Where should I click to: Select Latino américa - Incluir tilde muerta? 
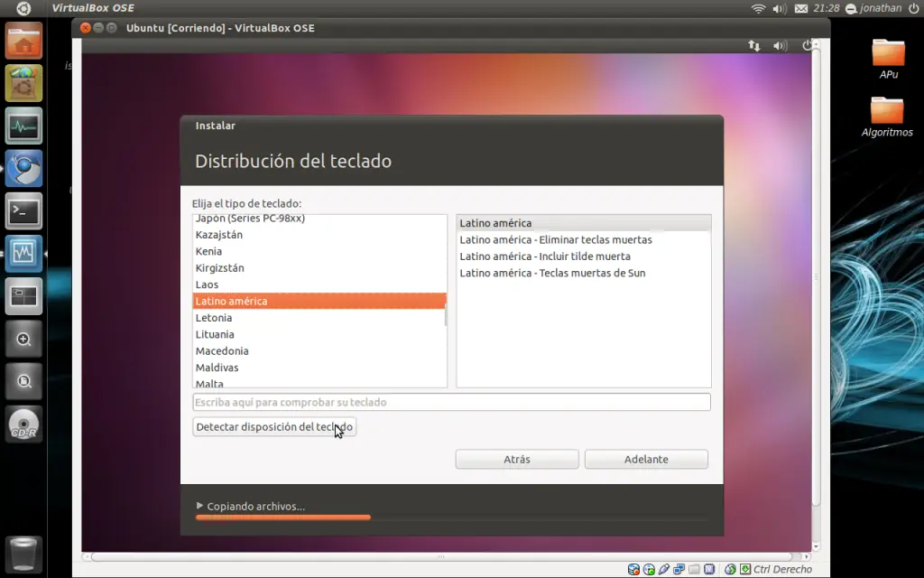(584, 256)
